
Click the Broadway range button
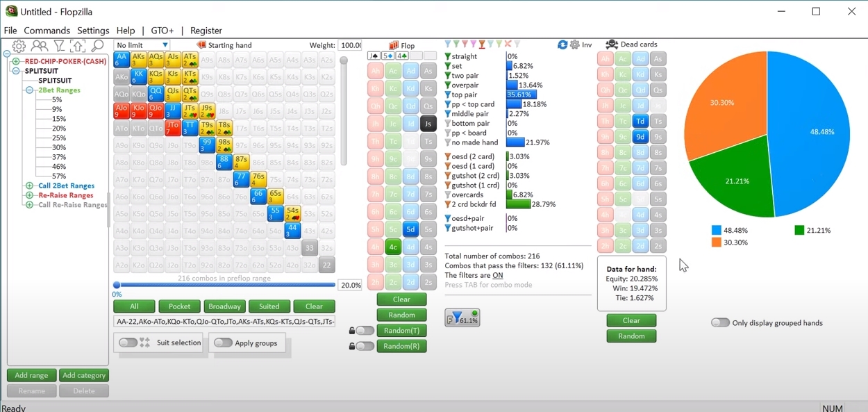click(224, 306)
